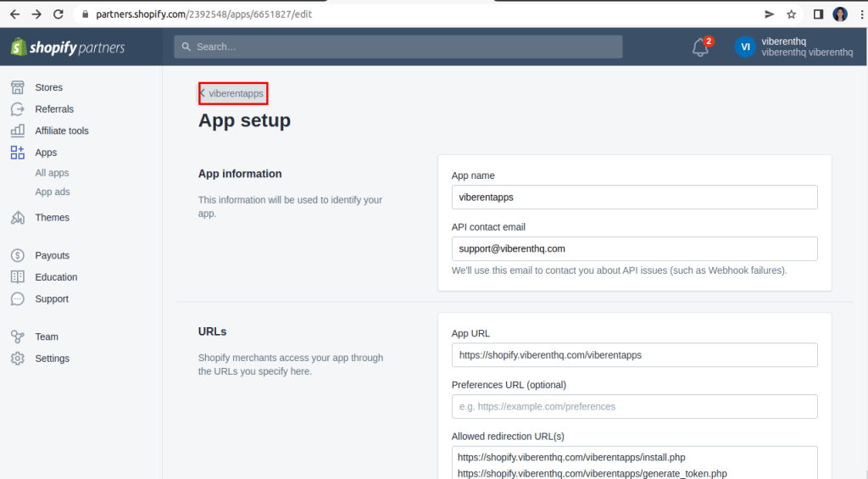Image resolution: width=868 pixels, height=479 pixels.
Task: Open the VI user avatar menu
Action: click(x=745, y=47)
